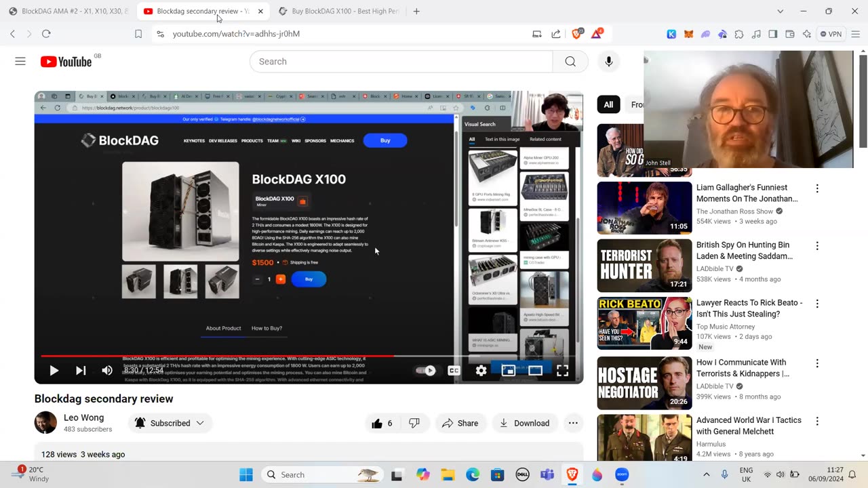This screenshot has width=868, height=488.
Task: Toggle closed captions CC button
Action: coord(454,370)
